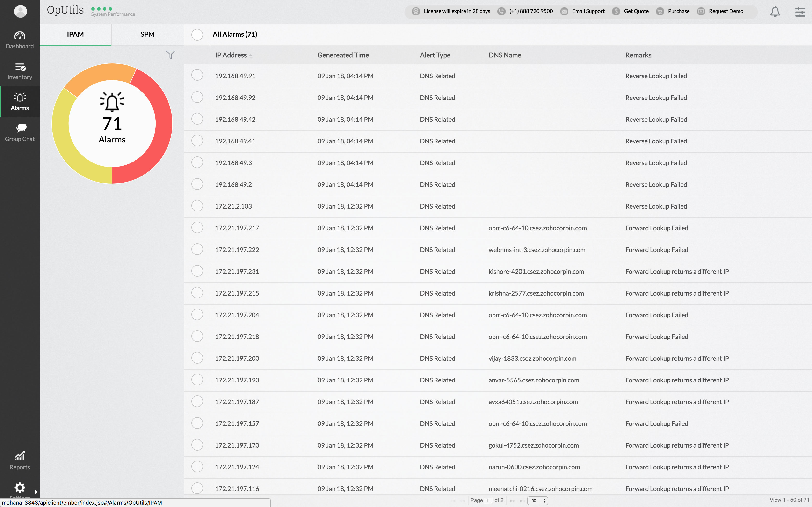This screenshot has width=812, height=507.
Task: Select the IPAM tab
Action: pyautogui.click(x=75, y=34)
